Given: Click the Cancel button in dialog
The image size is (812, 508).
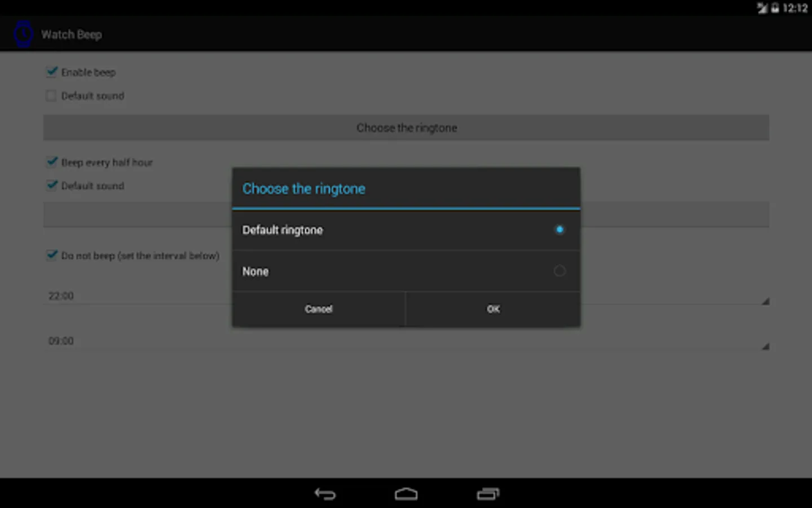Looking at the screenshot, I should tap(319, 309).
